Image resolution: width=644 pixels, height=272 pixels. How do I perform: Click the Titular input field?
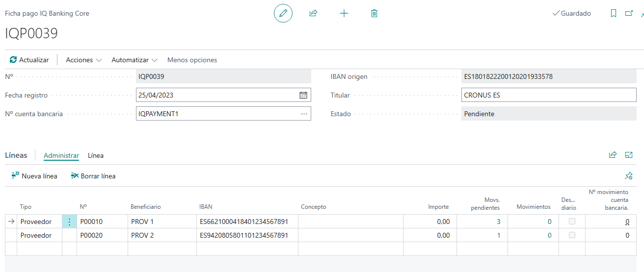coord(549,95)
